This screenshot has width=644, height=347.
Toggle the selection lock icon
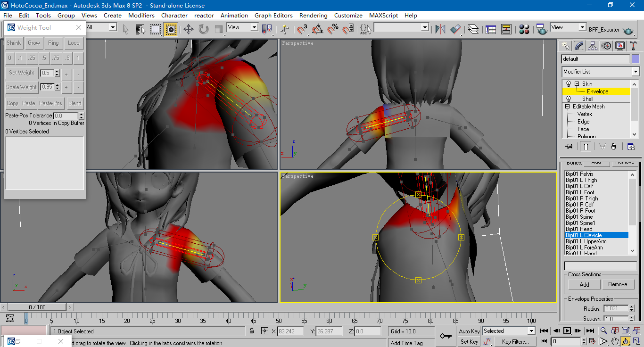coord(252,331)
